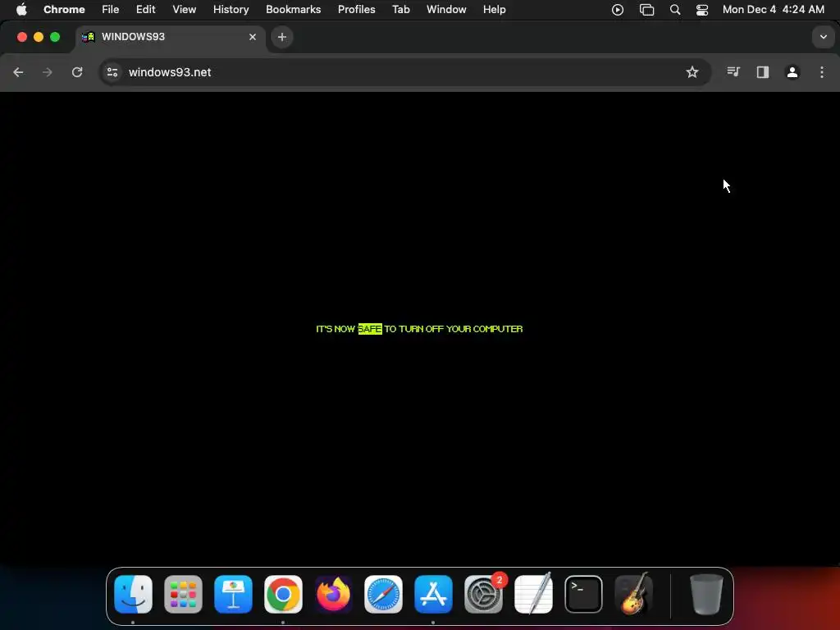
Task: View site information icon in address bar
Action: (112, 72)
